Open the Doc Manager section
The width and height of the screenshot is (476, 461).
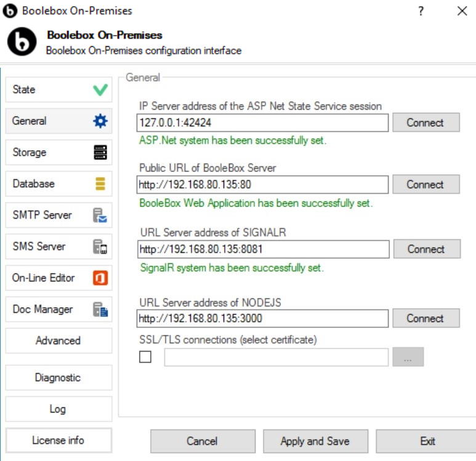point(59,309)
